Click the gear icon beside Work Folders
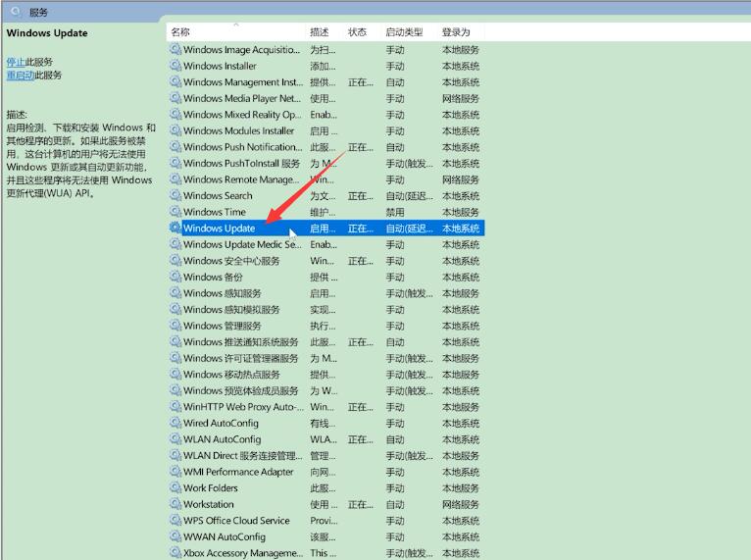The image size is (751, 560). (x=175, y=488)
